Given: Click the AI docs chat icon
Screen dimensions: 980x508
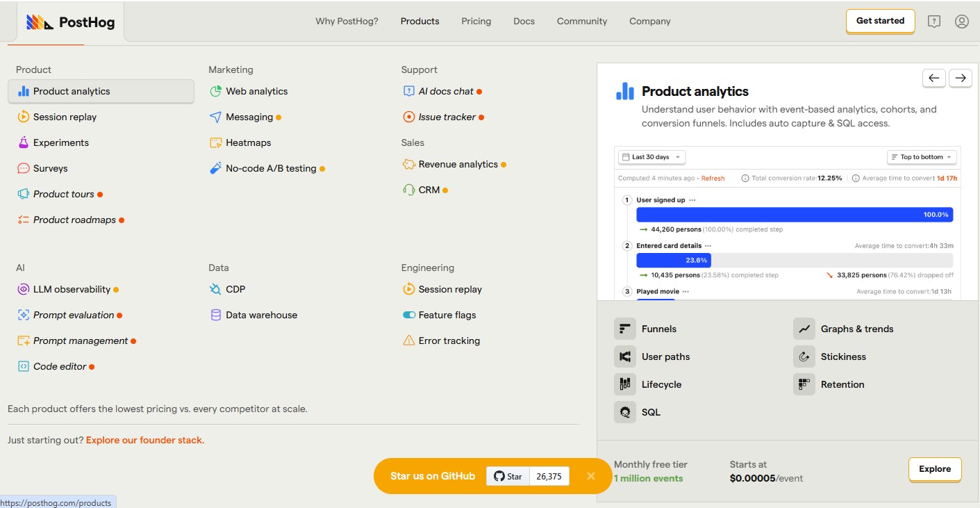Looking at the screenshot, I should (409, 91).
